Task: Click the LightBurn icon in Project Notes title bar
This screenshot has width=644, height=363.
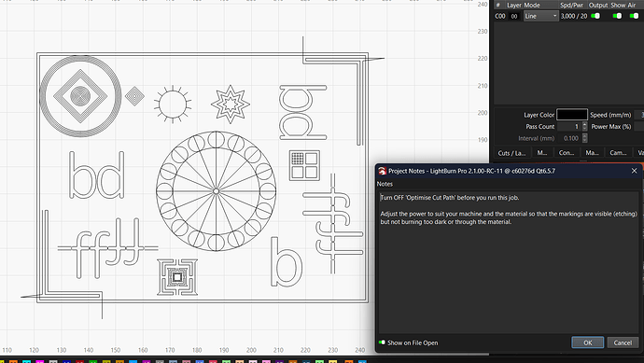Action: click(382, 171)
